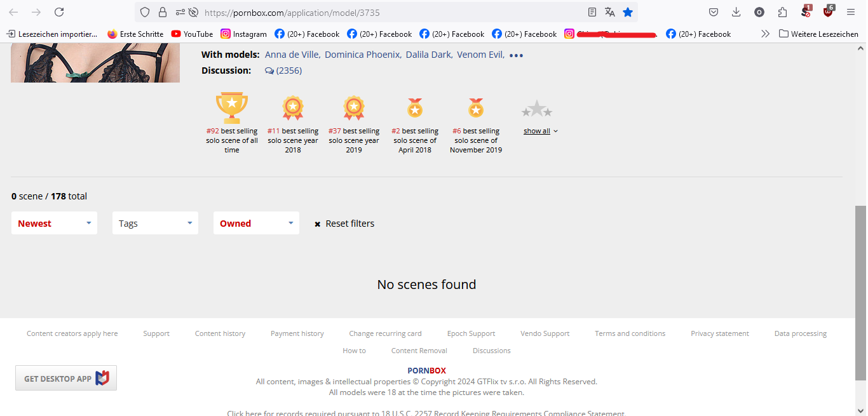
Task: Expand the Newest sort dropdown
Action: (x=54, y=223)
